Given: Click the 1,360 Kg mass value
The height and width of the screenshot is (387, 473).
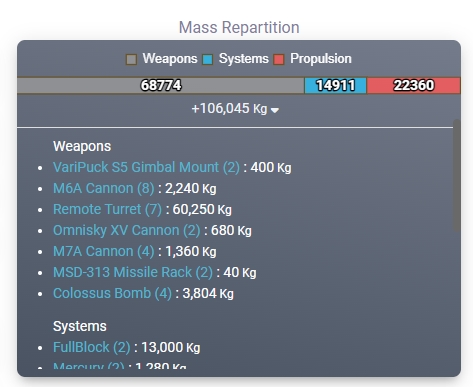Looking at the screenshot, I should pyautogui.click(x=191, y=251).
